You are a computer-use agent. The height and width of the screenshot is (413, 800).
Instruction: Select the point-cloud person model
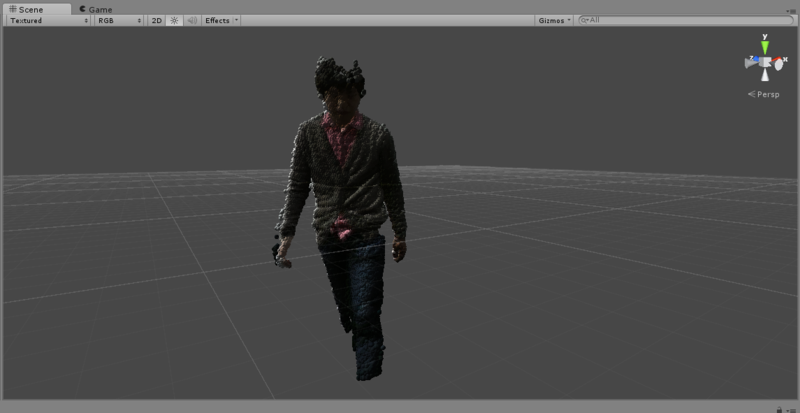tap(346, 204)
